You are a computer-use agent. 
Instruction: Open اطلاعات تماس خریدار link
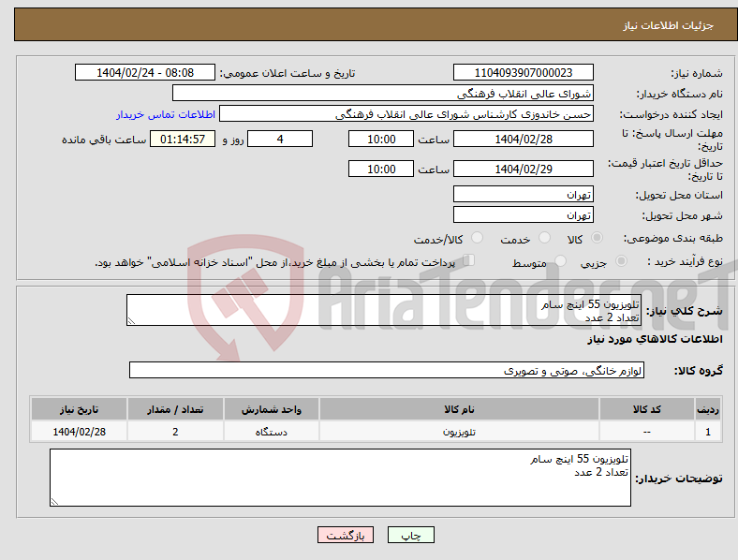pyautogui.click(x=166, y=114)
